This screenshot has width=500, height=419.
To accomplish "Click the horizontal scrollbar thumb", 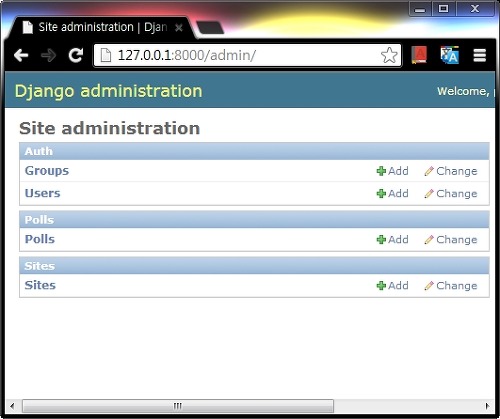I will click(178, 406).
